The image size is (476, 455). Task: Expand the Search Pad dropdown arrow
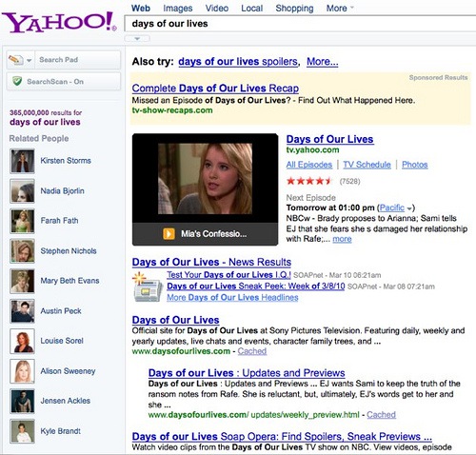[29, 60]
